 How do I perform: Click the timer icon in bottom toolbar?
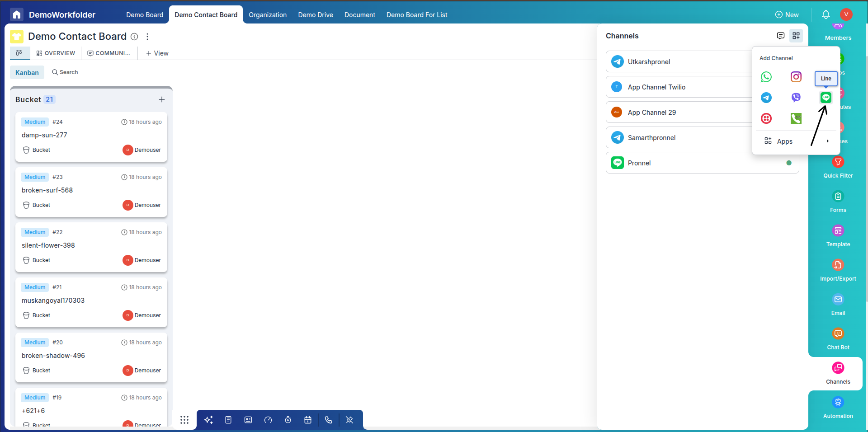[288, 420]
